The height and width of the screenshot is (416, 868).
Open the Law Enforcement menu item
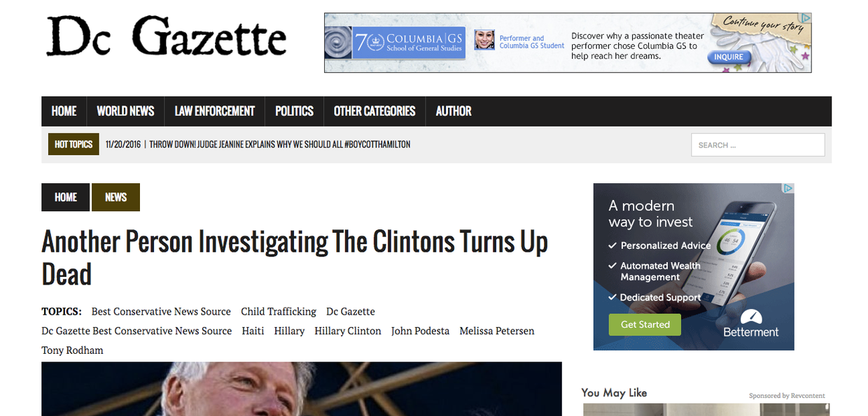pos(214,111)
